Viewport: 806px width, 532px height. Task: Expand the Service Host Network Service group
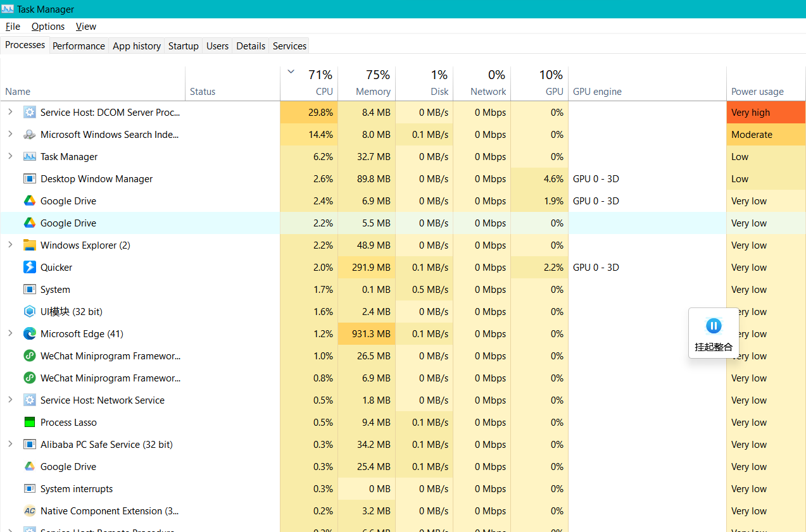(10, 400)
